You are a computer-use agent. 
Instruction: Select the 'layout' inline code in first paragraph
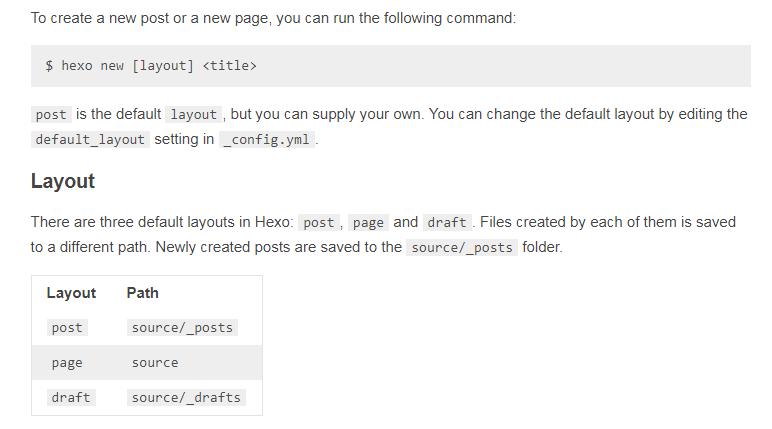[193, 115]
